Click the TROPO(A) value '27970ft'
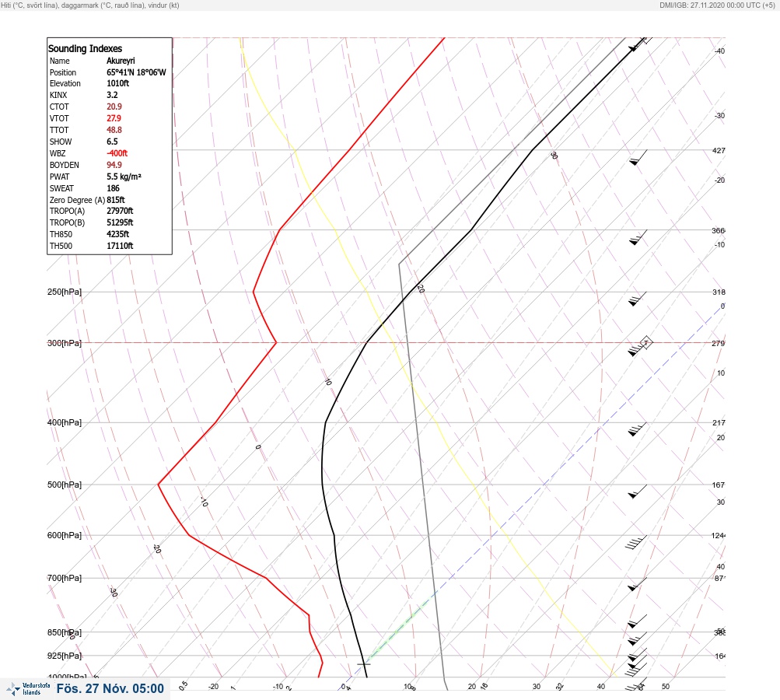Viewport: 780px width, 700px height. (120, 211)
